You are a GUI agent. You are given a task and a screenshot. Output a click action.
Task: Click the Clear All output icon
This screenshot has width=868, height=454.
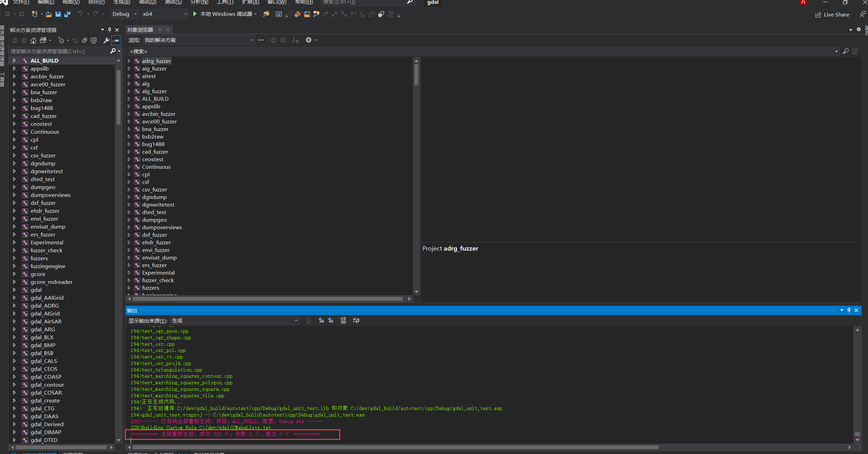[x=343, y=320]
